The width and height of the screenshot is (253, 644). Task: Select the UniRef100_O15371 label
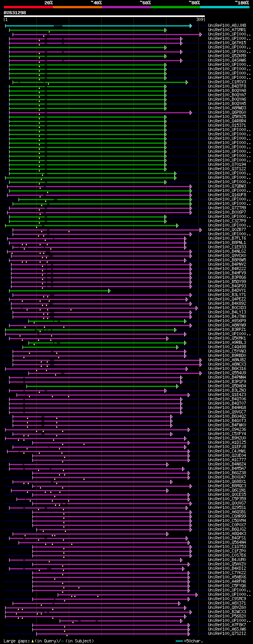tap(227, 126)
